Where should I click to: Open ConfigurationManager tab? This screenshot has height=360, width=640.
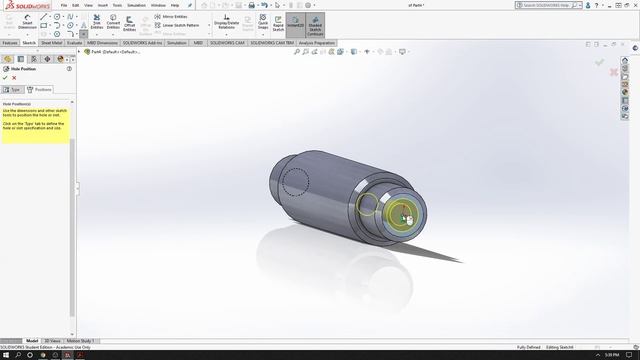coord(34,59)
